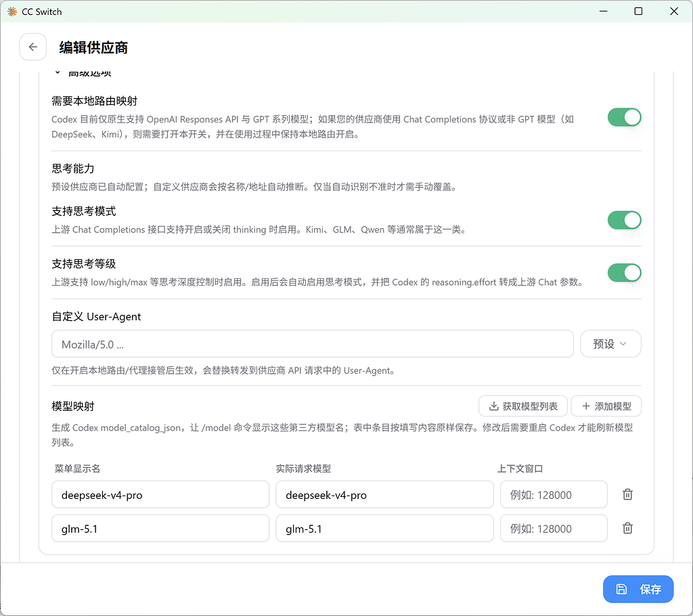
Task: Set context window for deepseek-v4-pro row
Action: pos(554,494)
